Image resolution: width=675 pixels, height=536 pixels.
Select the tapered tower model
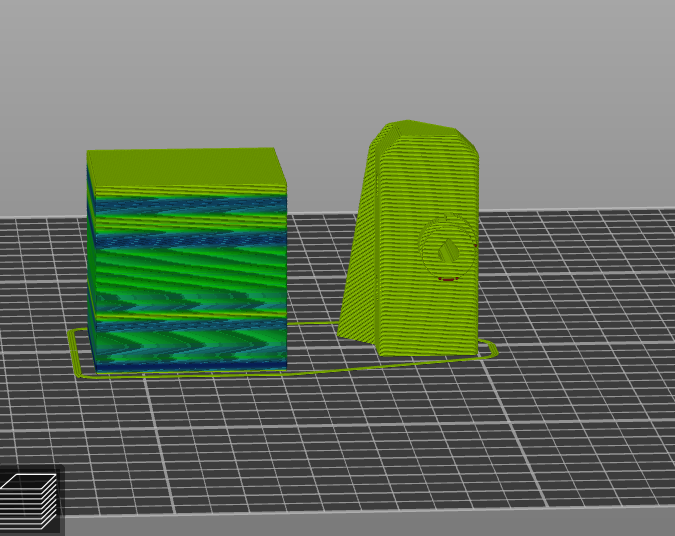(x=408, y=239)
